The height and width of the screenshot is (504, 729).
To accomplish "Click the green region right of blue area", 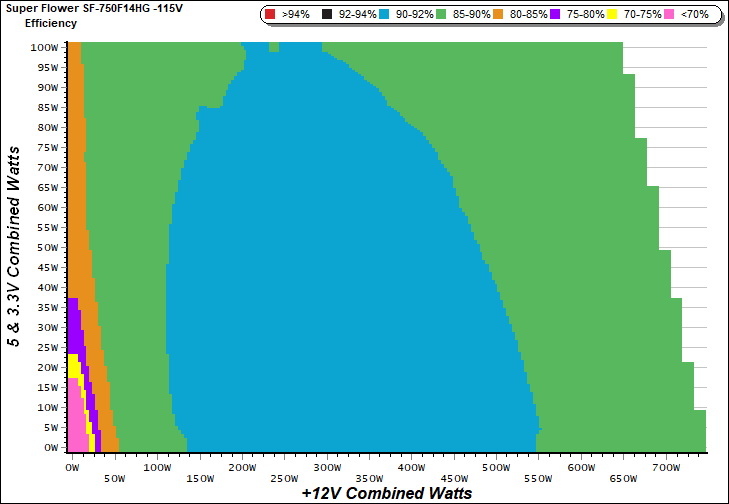I will tap(600, 300).
